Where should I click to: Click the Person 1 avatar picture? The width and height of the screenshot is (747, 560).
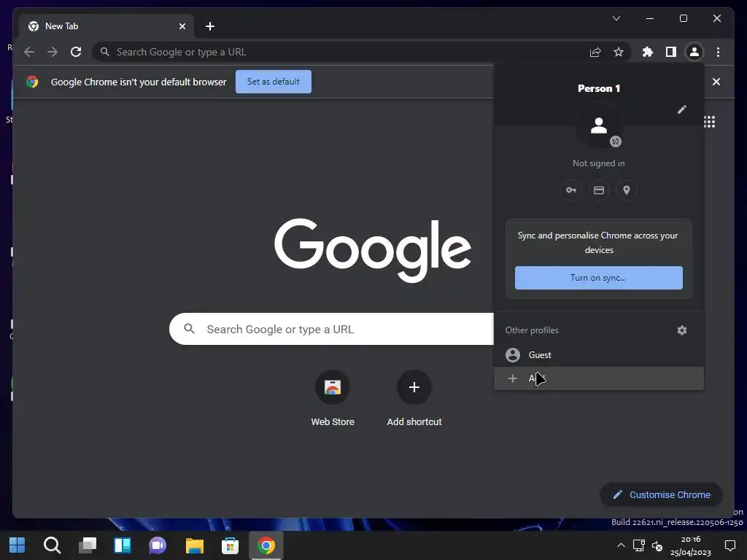click(599, 126)
